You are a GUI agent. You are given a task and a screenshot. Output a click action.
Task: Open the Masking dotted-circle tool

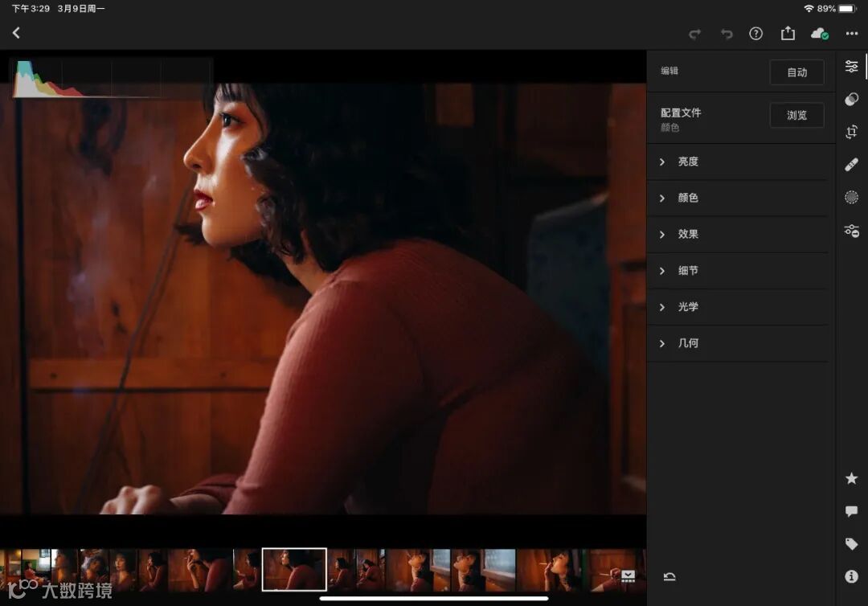851,197
